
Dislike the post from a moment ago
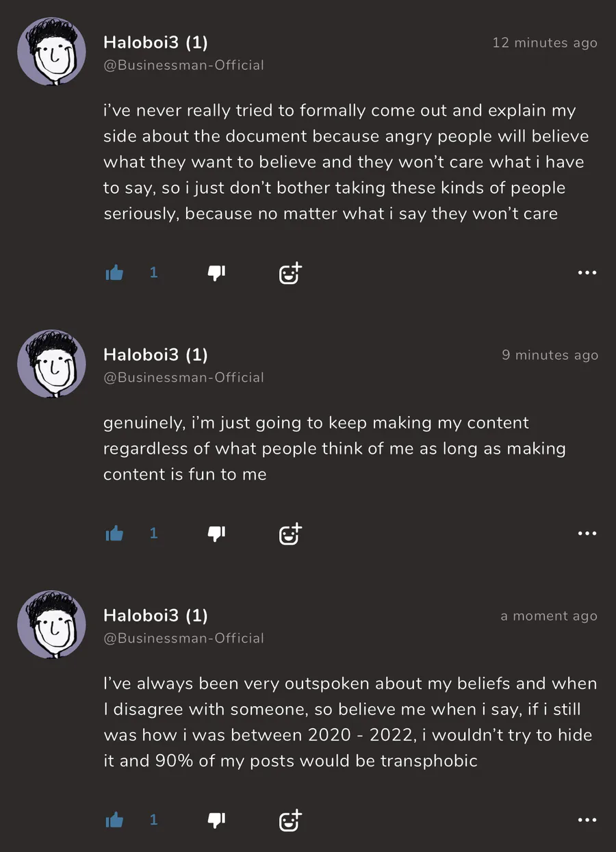[216, 819]
